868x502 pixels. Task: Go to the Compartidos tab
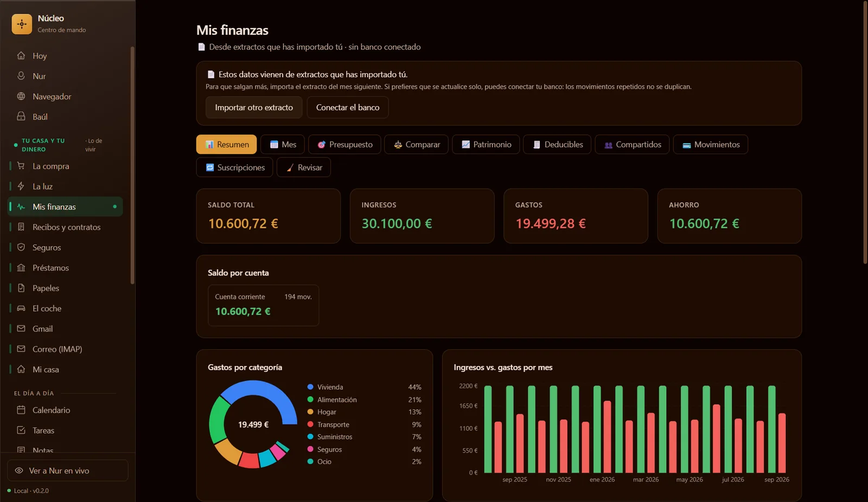tap(632, 144)
